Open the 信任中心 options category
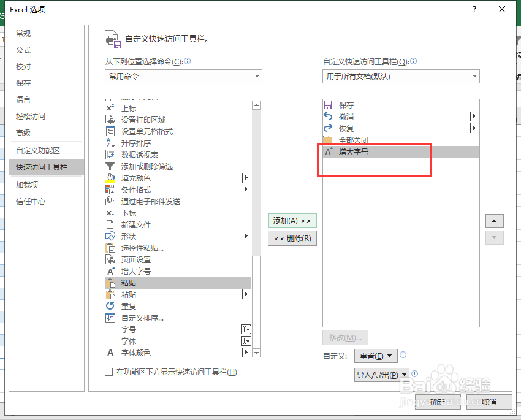Image resolution: width=521 pixels, height=420 pixels. point(47,201)
